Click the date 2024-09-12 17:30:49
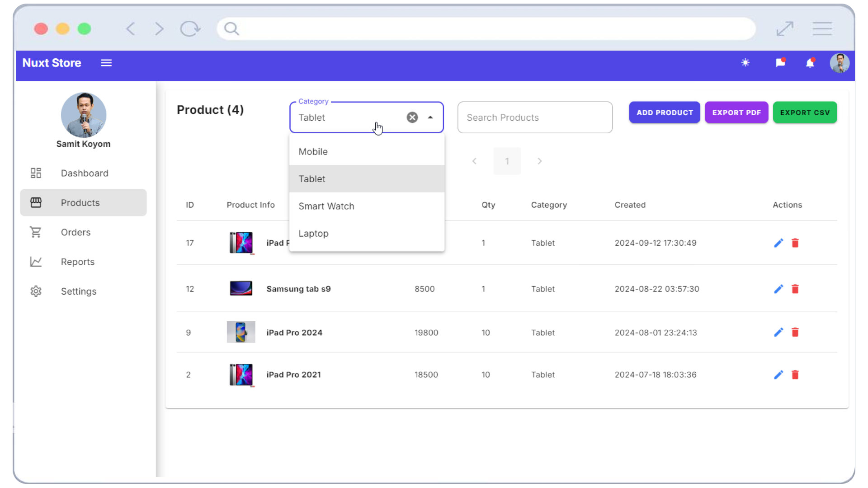Image resolution: width=868 pixels, height=488 pixels. click(x=655, y=243)
